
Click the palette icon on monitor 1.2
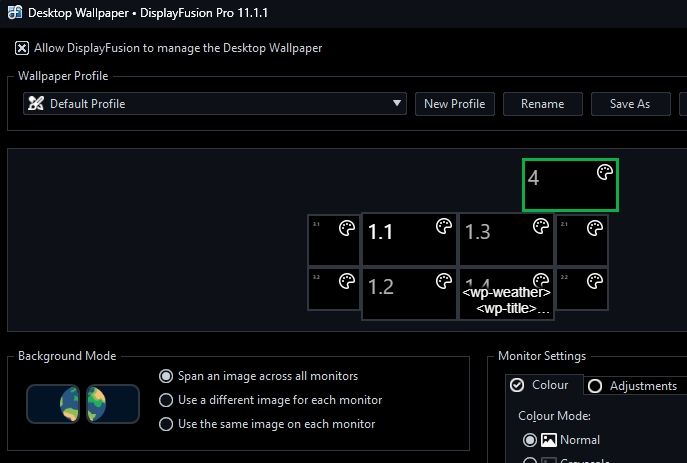pyautogui.click(x=444, y=281)
